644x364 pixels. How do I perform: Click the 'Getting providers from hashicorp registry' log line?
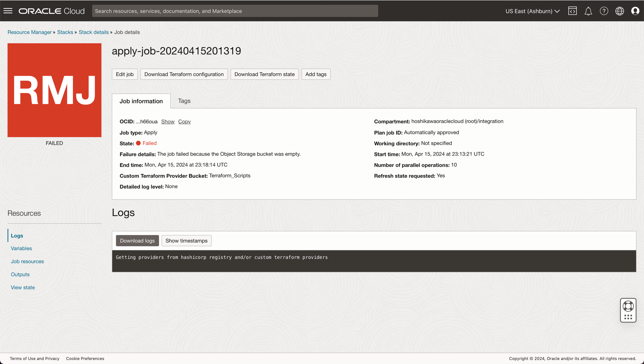click(222, 257)
